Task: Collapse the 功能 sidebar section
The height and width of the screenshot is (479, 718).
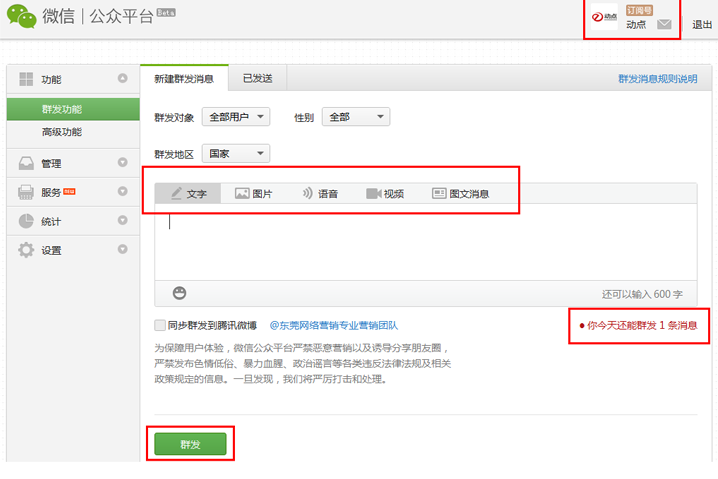Action: (x=122, y=79)
